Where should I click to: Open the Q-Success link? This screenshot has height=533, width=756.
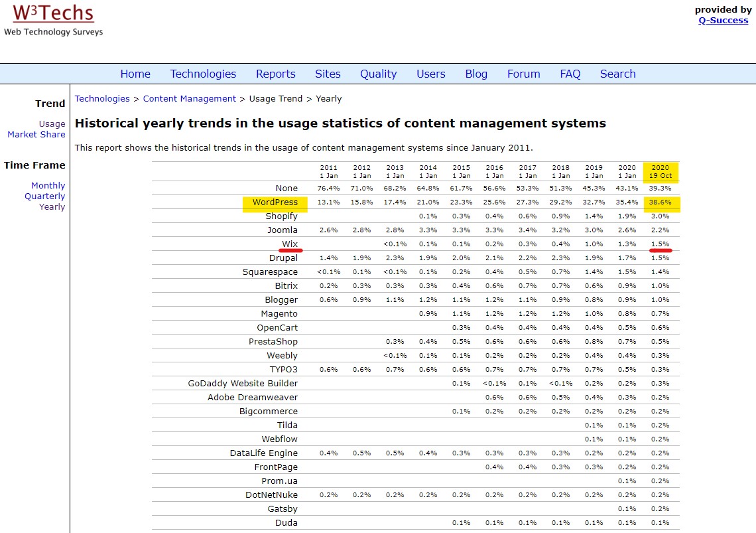coord(724,21)
